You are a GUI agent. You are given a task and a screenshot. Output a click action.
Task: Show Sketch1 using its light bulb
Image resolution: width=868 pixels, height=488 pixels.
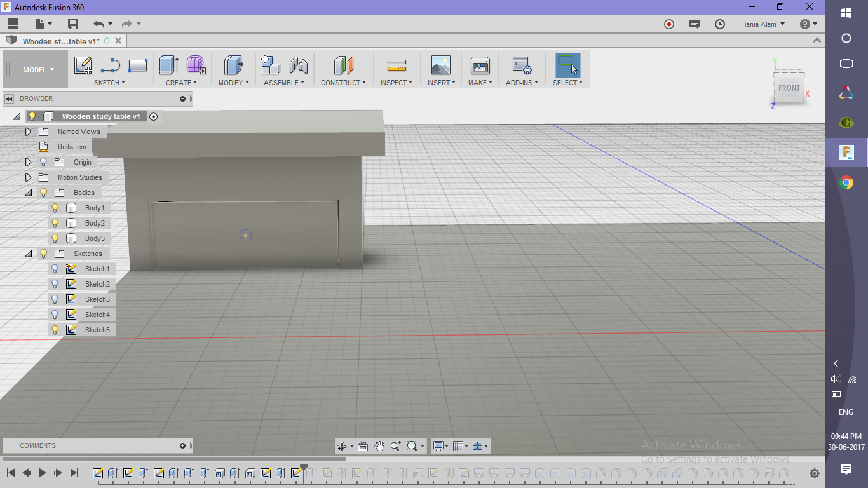[x=55, y=269]
